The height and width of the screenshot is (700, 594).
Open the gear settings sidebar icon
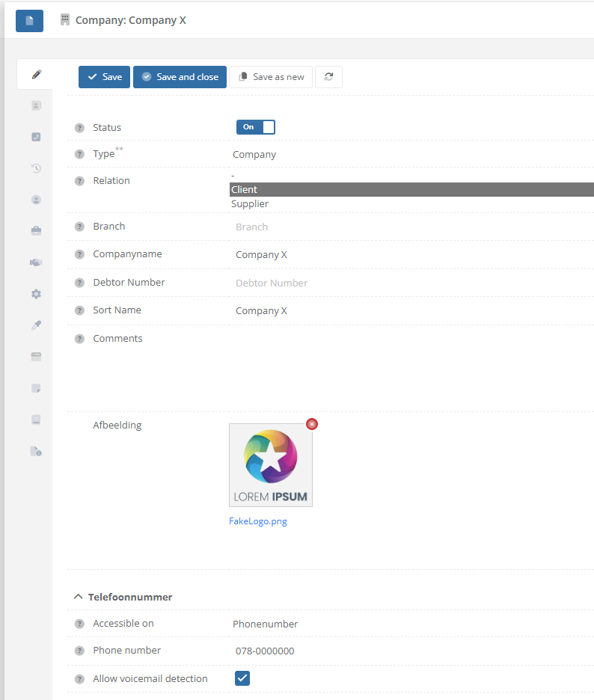[36, 294]
